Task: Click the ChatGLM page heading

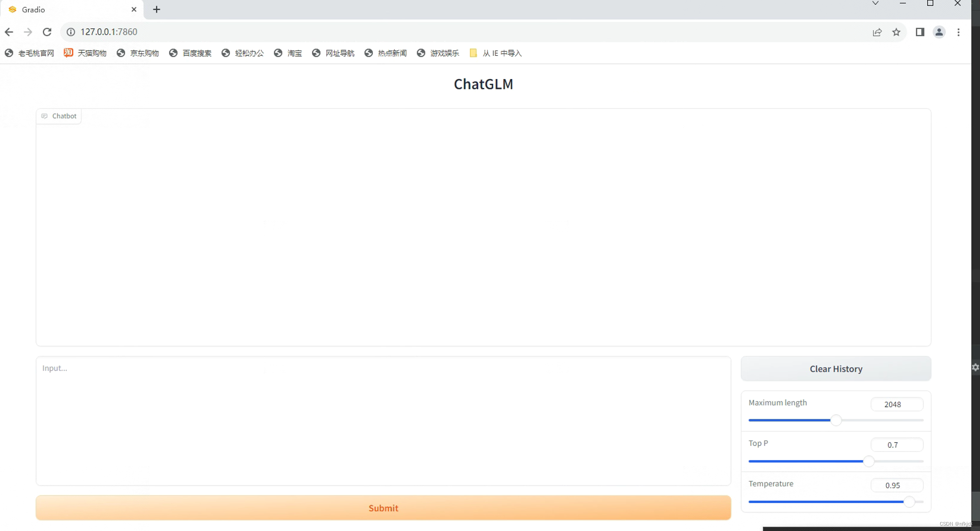Action: [x=483, y=84]
